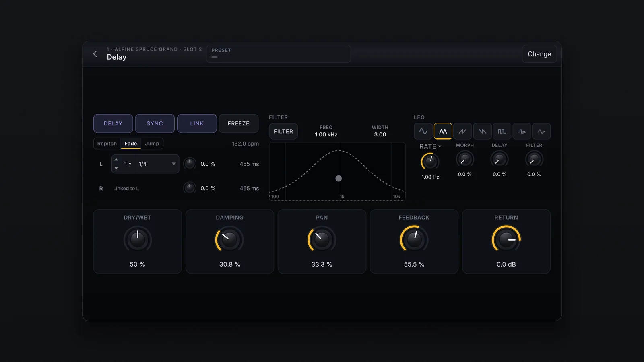Open the L note division dropdown
The width and height of the screenshot is (644, 362).
coord(157,164)
